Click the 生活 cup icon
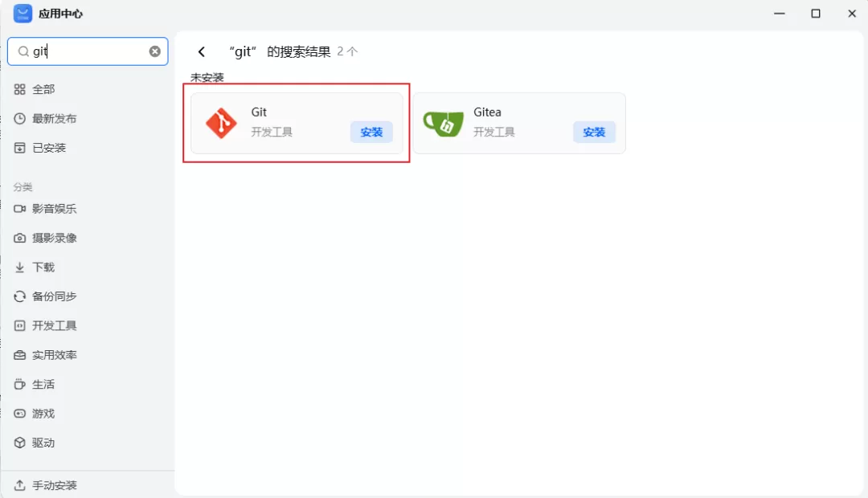 tap(20, 385)
